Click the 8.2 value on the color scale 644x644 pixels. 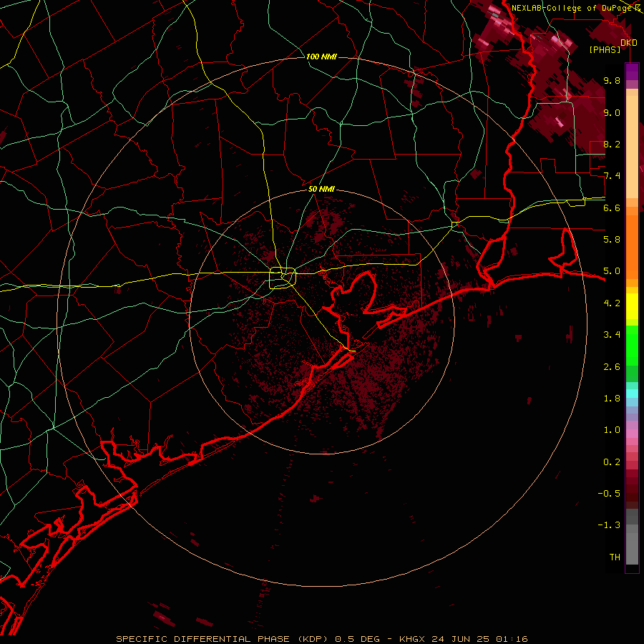point(612,145)
